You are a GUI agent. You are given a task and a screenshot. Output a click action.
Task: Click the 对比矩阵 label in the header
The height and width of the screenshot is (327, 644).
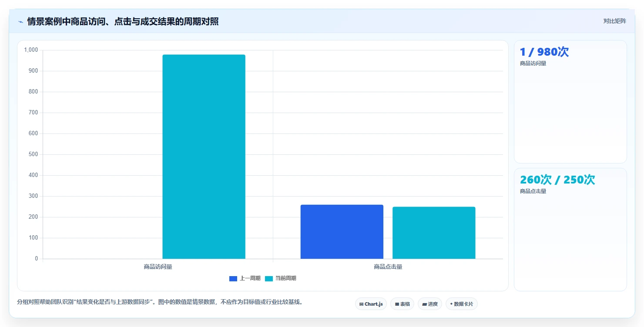point(614,21)
